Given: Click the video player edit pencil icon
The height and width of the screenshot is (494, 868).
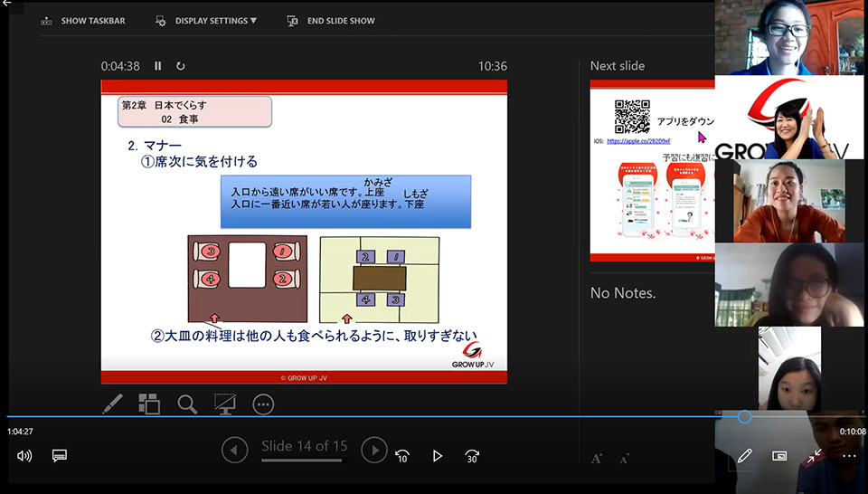Looking at the screenshot, I should point(744,456).
